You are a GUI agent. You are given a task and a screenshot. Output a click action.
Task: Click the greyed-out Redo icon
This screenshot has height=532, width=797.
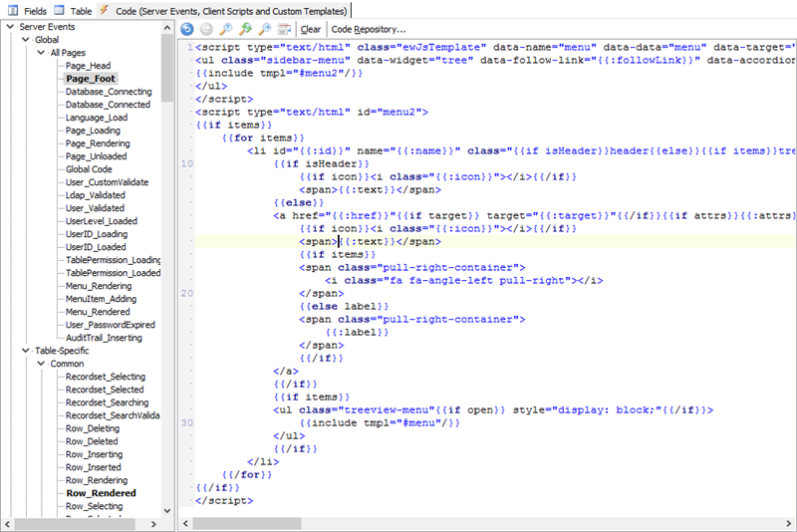[206, 29]
